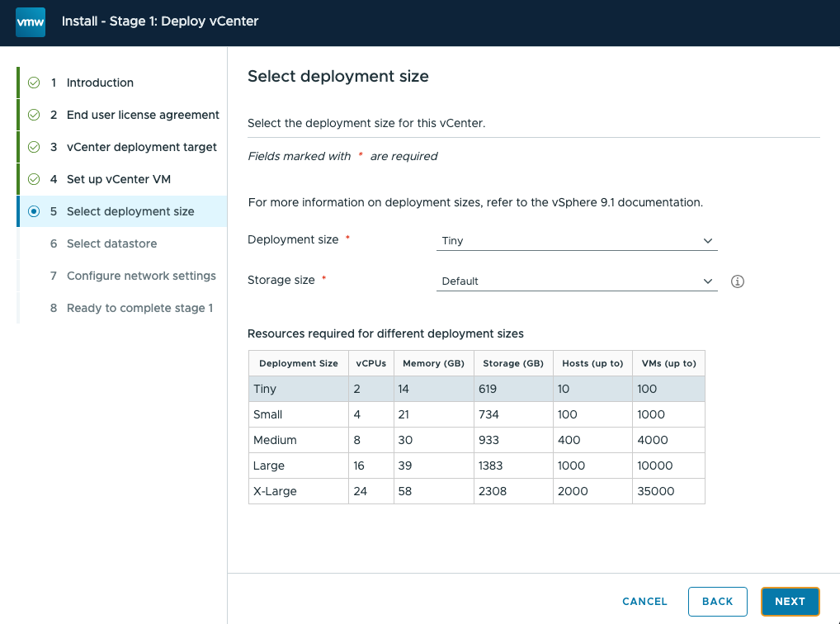Click the Resources required for different deployment sizes heading

coord(385,333)
